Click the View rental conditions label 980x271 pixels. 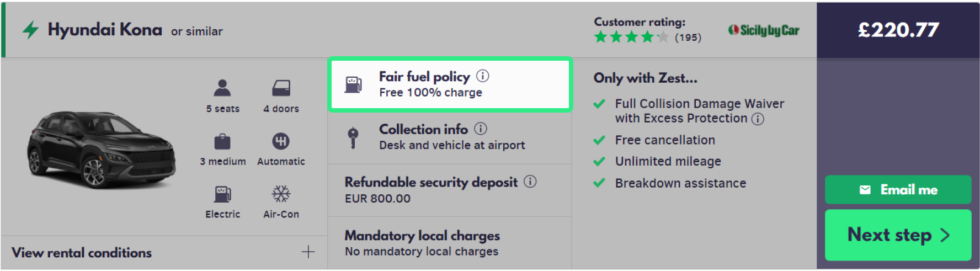[82, 253]
